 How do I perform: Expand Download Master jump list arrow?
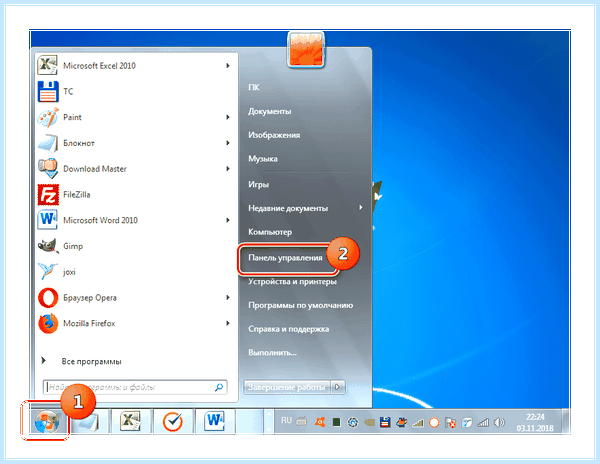click(228, 169)
